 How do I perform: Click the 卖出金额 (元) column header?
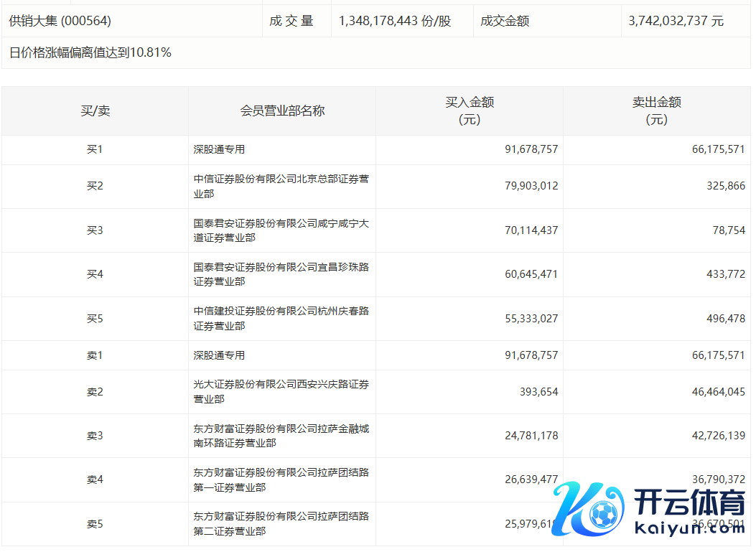(x=656, y=111)
